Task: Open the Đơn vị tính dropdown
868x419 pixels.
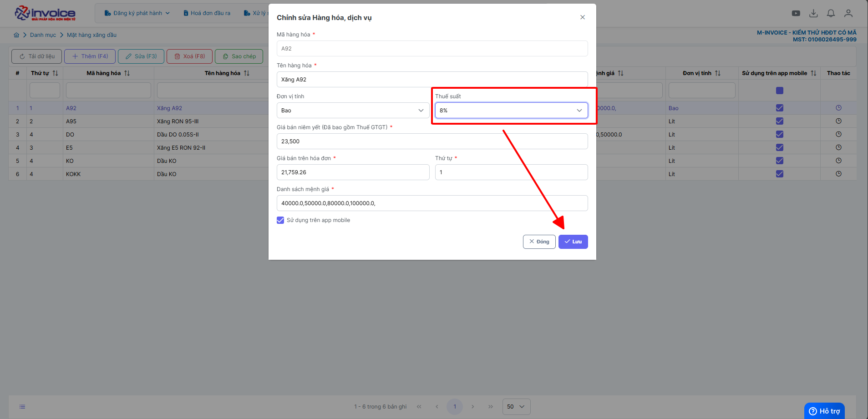Action: point(353,111)
